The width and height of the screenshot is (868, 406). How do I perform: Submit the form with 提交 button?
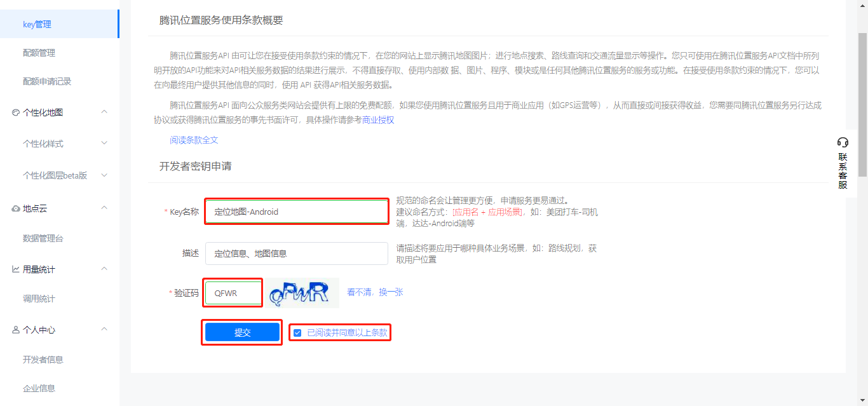(242, 332)
